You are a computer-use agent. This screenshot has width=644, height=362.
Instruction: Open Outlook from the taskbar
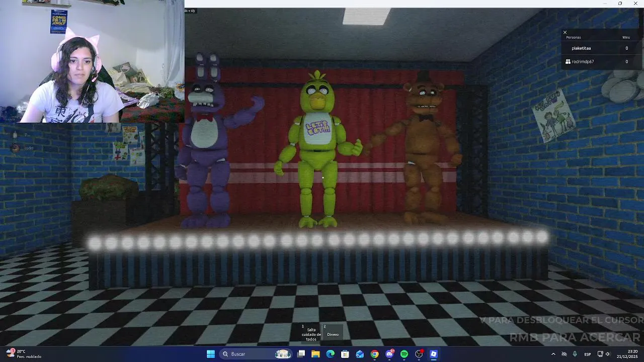pyautogui.click(x=360, y=354)
